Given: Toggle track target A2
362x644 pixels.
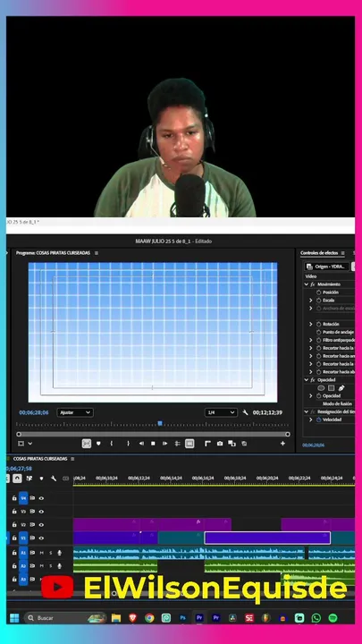Looking at the screenshot, I should pyautogui.click(x=23, y=566).
